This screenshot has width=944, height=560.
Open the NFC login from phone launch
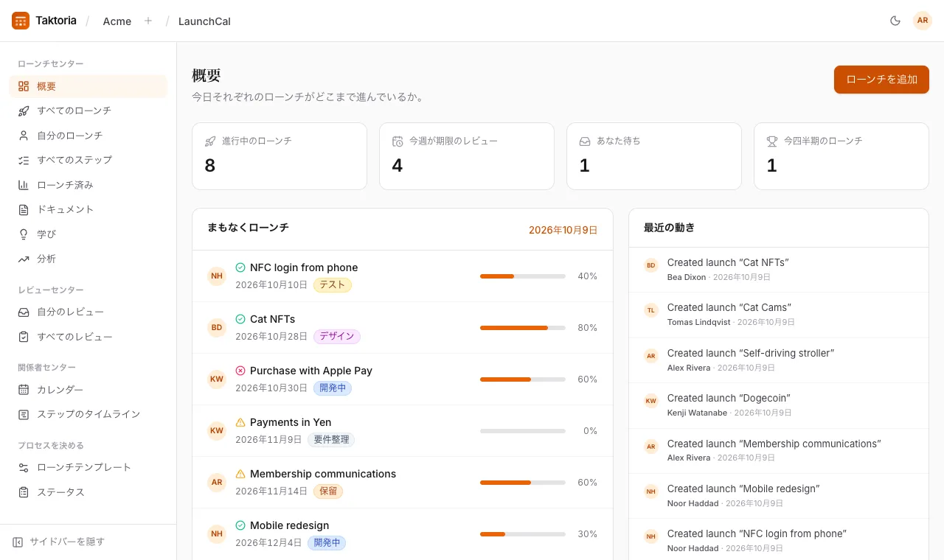click(x=304, y=267)
